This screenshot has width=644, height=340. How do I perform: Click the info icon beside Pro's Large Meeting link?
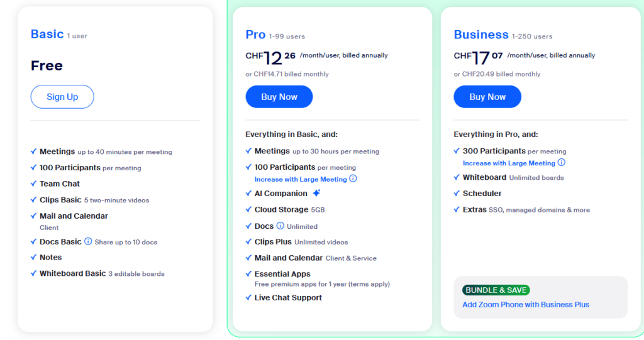click(x=353, y=178)
